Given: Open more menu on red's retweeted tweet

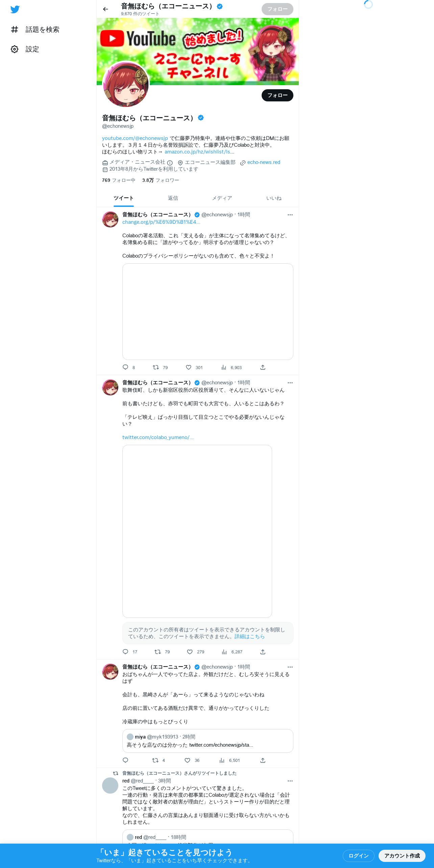Looking at the screenshot, I should 290,781.
